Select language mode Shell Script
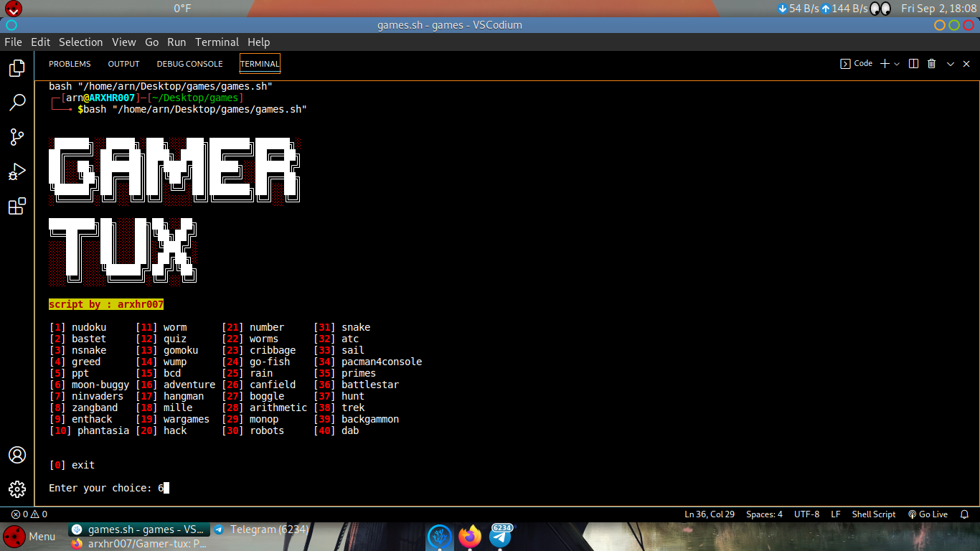980x551 pixels. point(873,514)
